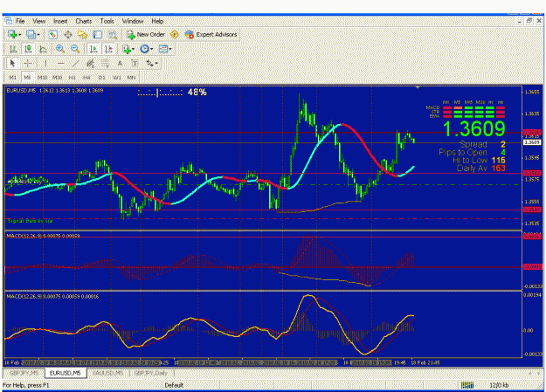Switch chart to line chart style
Screen dimensions: 546x392
coord(43,49)
